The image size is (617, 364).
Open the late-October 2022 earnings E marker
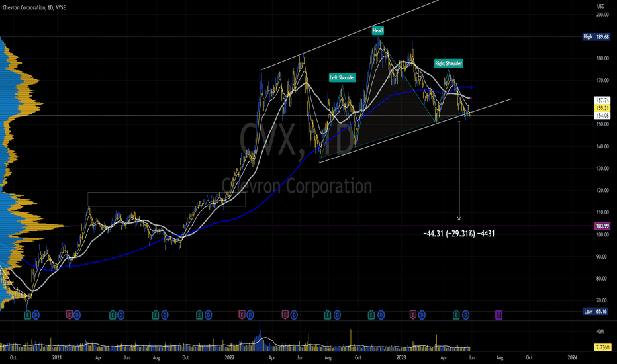(371, 315)
